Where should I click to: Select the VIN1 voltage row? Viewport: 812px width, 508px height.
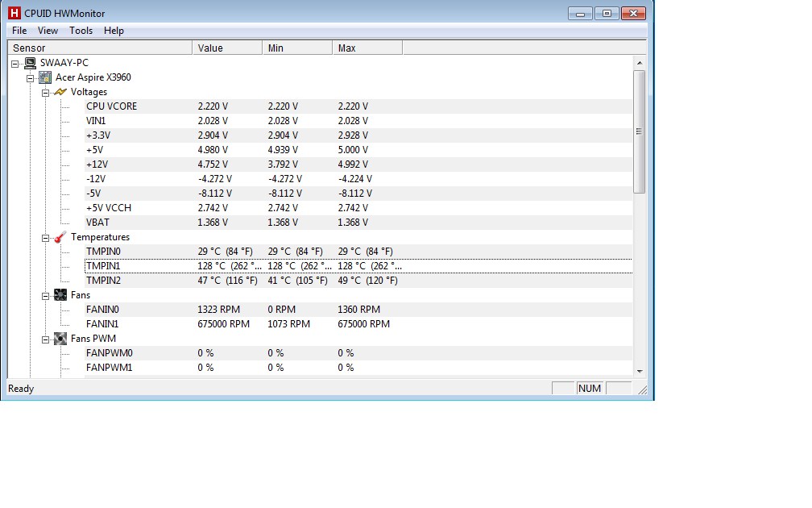[358, 121]
